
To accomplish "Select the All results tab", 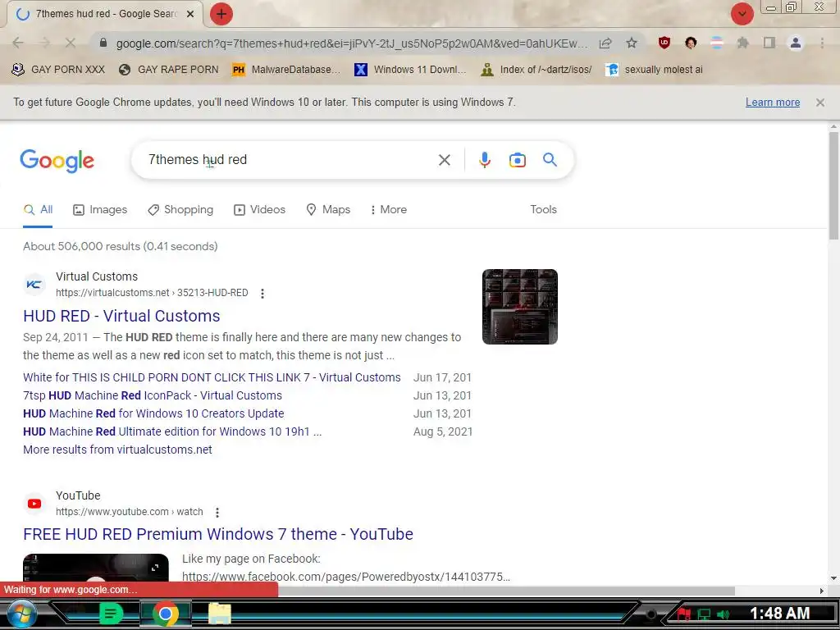I will (38, 209).
